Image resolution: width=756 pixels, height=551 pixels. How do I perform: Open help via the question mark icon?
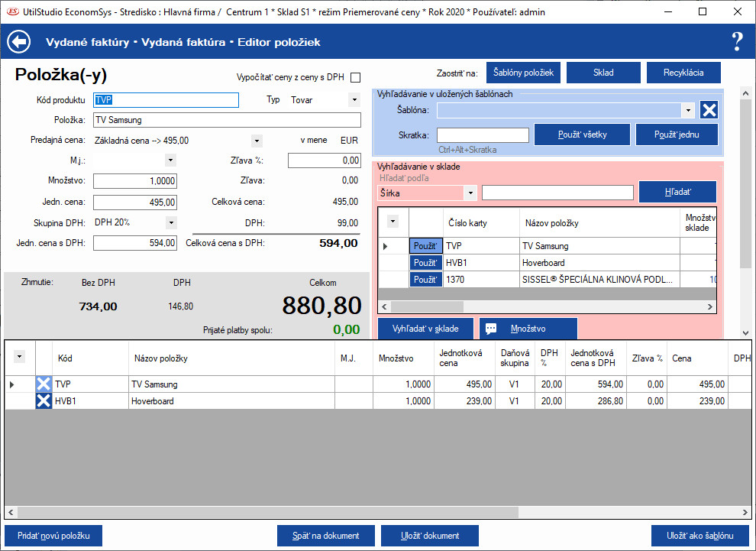[x=736, y=42]
